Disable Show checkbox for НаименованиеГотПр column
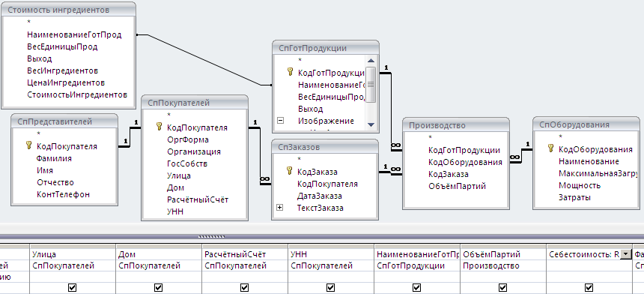The width and height of the screenshot is (644, 294). (x=417, y=288)
